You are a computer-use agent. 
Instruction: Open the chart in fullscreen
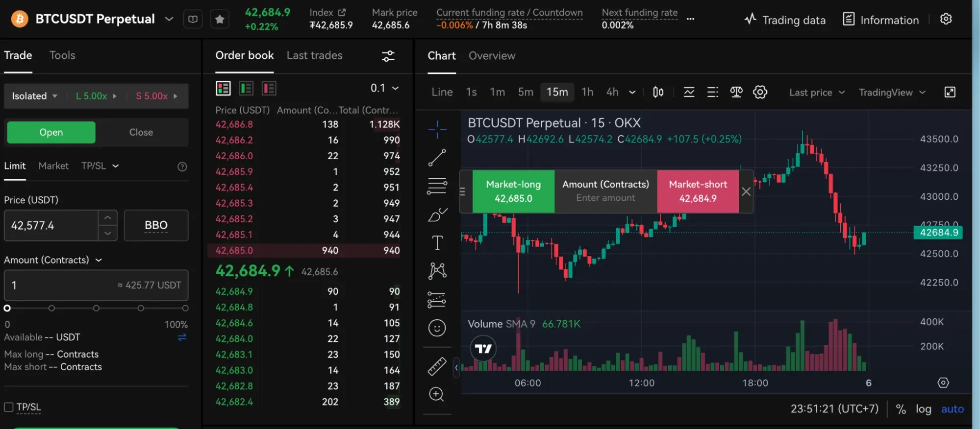point(950,92)
